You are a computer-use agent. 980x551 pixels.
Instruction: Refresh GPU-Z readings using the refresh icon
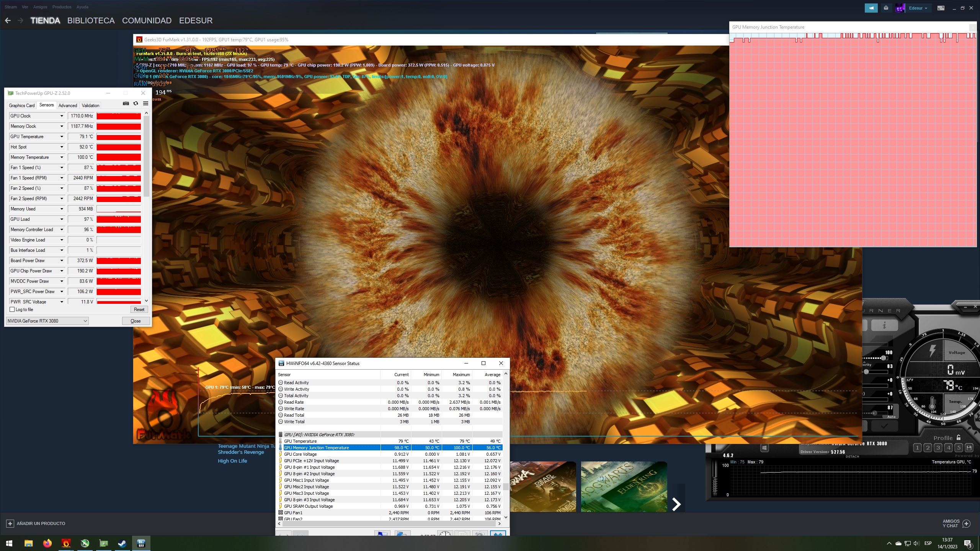[136, 103]
